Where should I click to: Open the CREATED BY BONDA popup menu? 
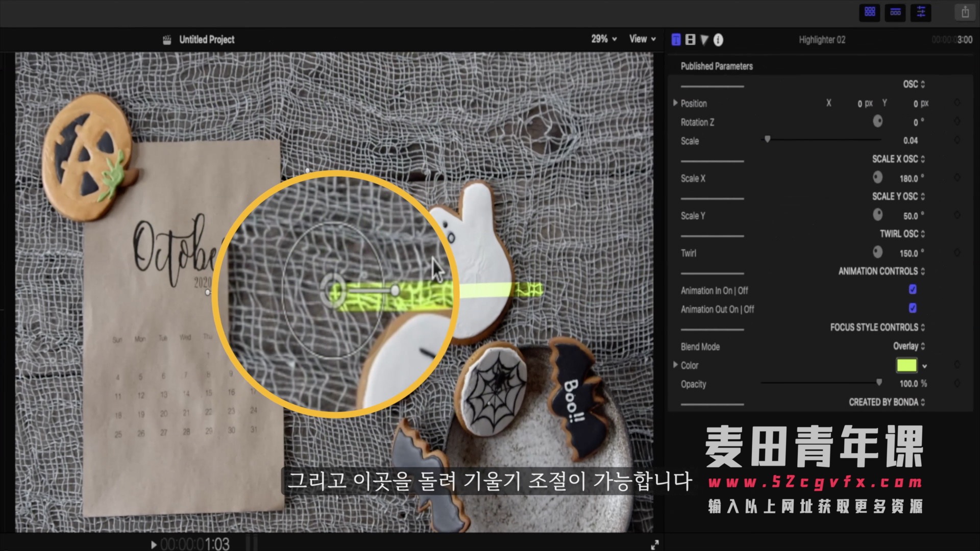tap(887, 402)
